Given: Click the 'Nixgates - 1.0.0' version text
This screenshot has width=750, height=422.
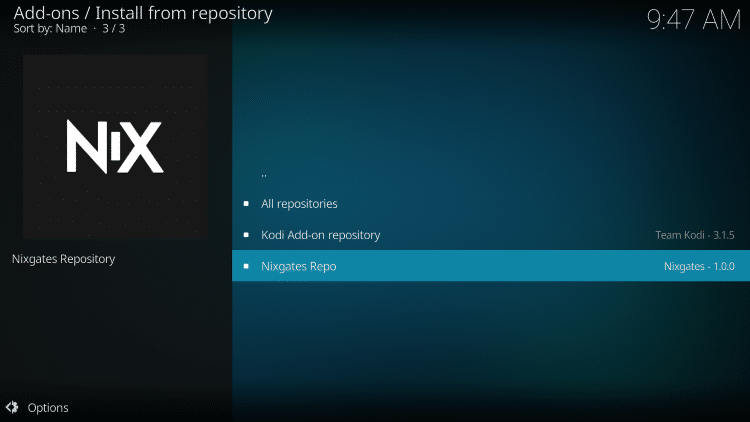Looking at the screenshot, I should point(699,266).
